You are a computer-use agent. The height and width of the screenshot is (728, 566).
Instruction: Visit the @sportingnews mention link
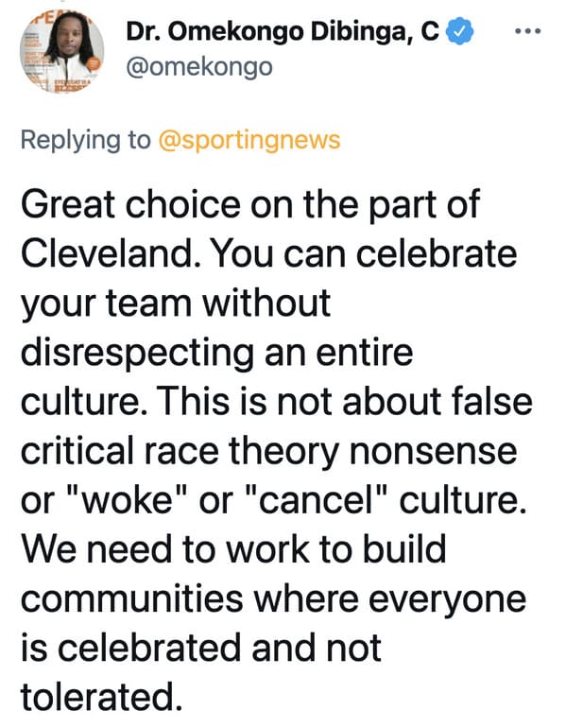(249, 140)
